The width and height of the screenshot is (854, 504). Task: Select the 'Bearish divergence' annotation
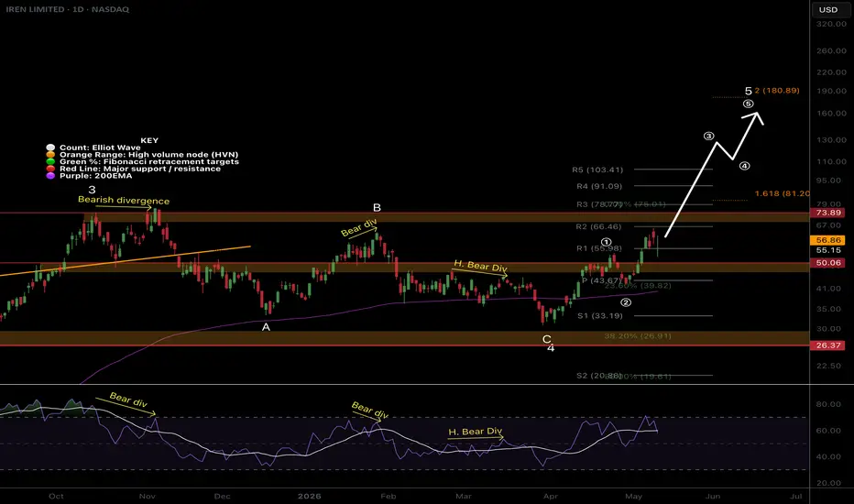(x=124, y=200)
